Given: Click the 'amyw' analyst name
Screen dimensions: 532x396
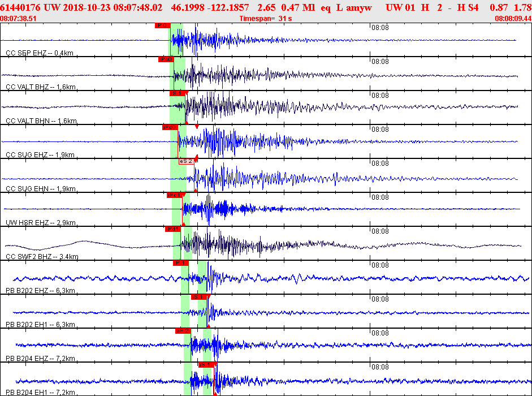Looking at the screenshot, I should [359, 8].
